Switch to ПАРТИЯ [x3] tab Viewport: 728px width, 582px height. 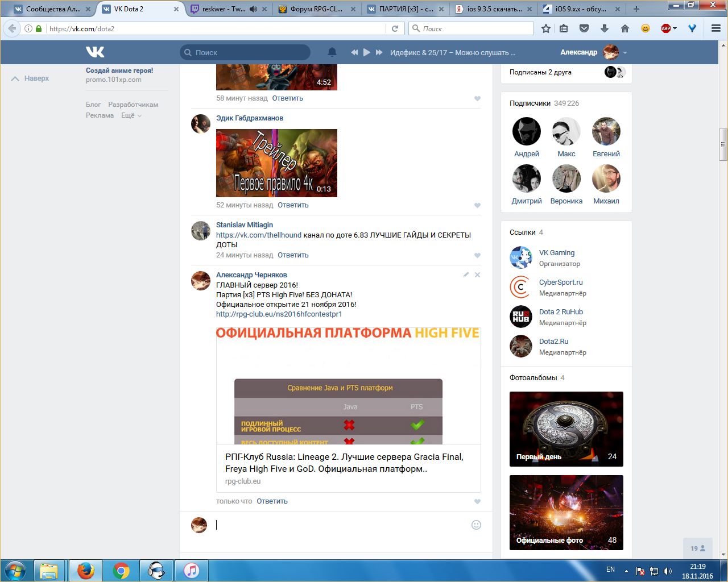[x=405, y=9]
